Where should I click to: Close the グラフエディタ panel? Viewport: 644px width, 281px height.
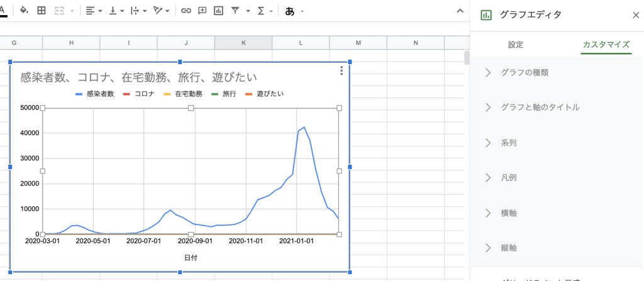[x=636, y=15]
